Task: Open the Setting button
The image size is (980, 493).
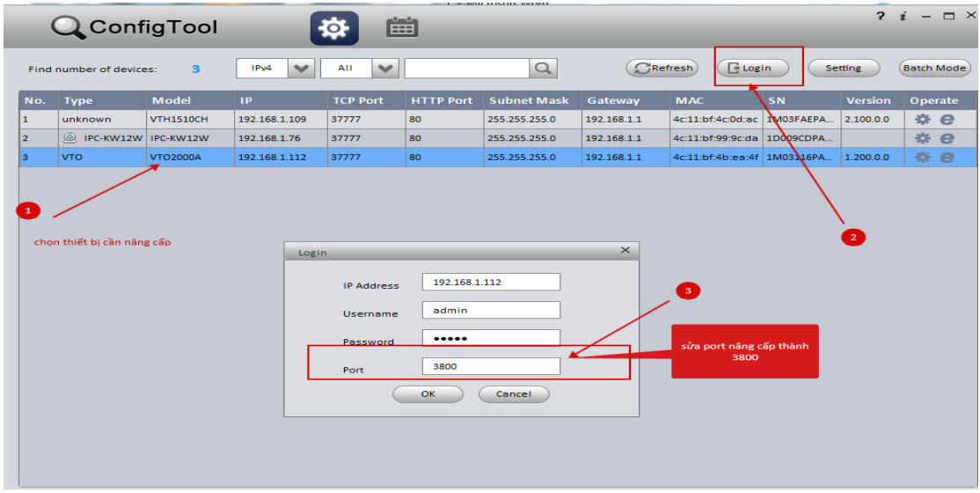Action: click(x=843, y=68)
